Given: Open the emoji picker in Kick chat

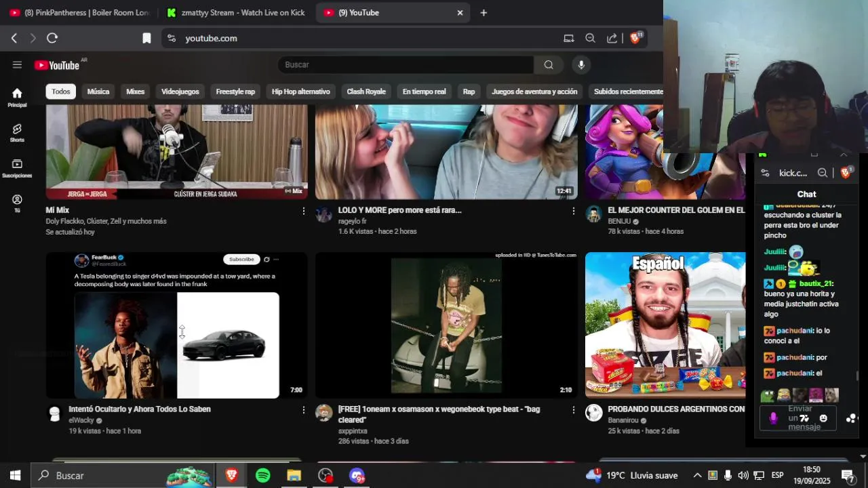Looking at the screenshot, I should (x=823, y=418).
